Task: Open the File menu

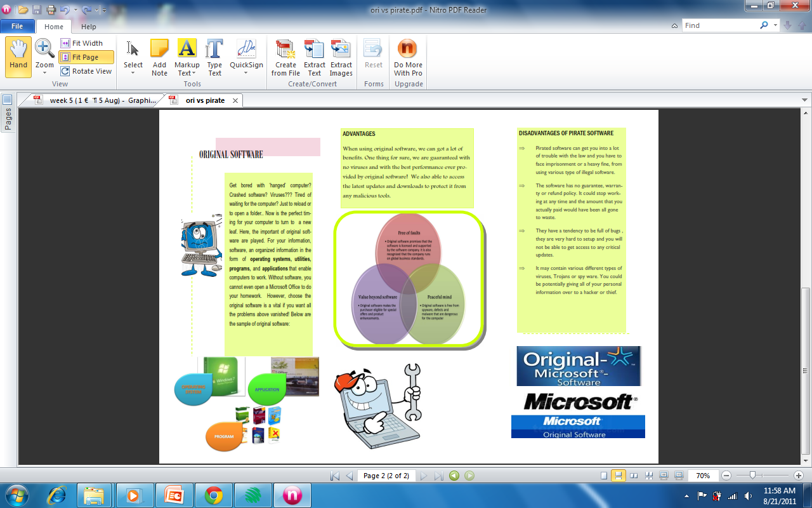Action: [17, 26]
